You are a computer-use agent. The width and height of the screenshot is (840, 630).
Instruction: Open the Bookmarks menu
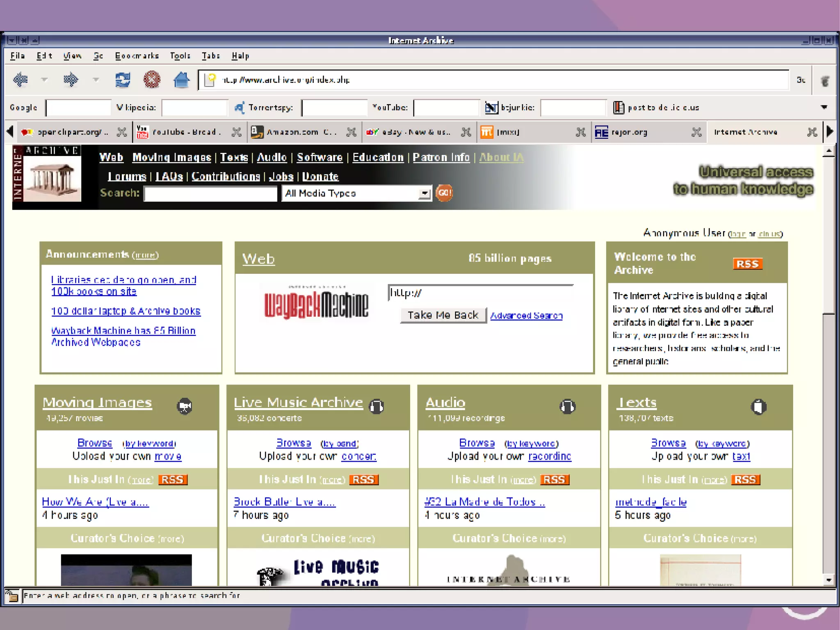click(137, 56)
